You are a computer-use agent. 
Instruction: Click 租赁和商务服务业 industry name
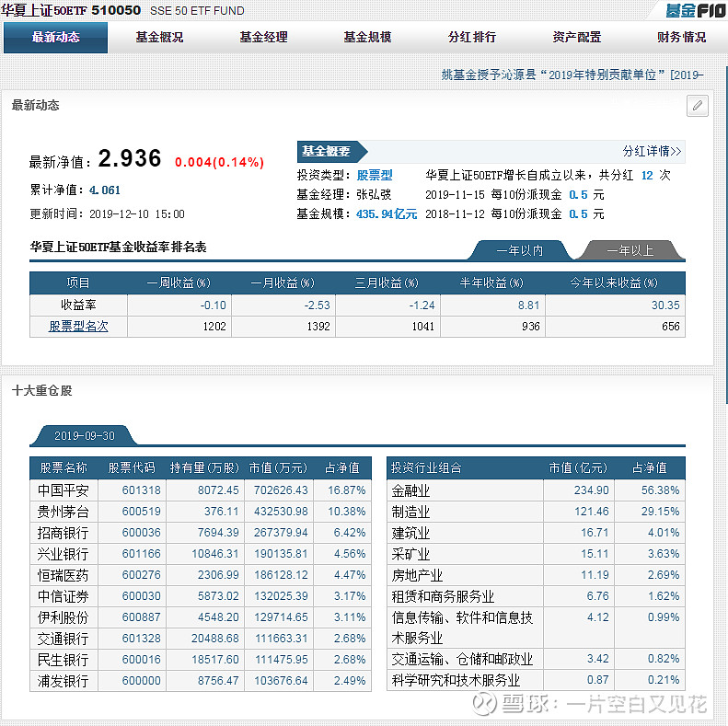(x=443, y=596)
